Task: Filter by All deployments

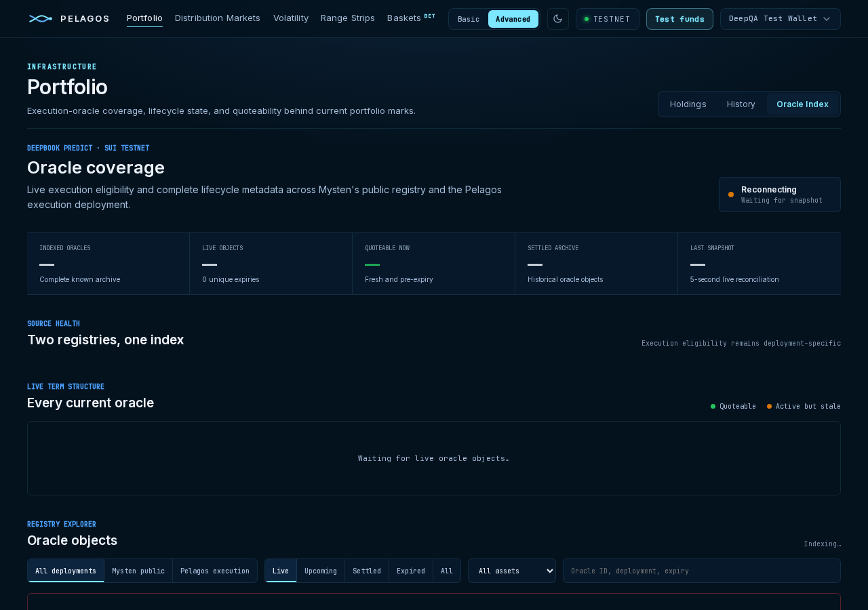Action: 66,571
